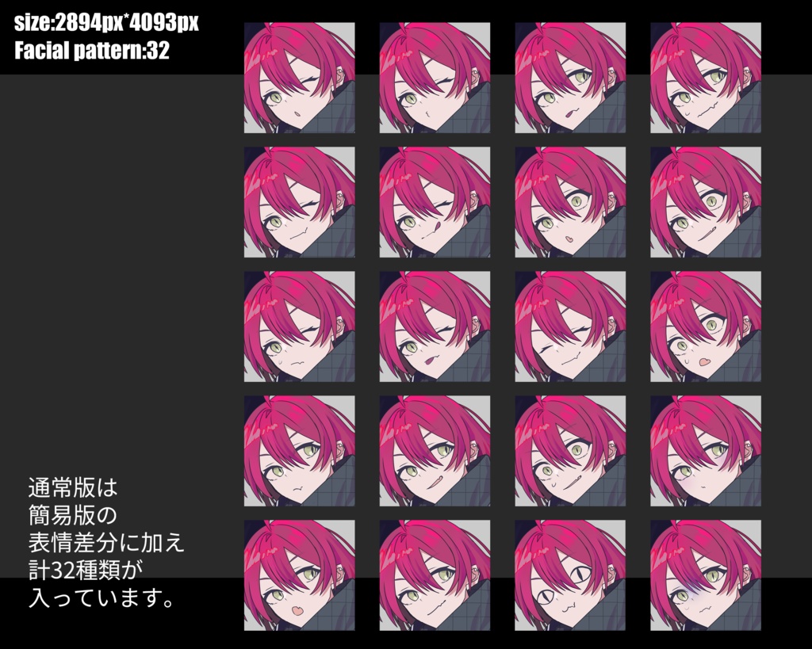Click the wide-eyed slanted smirk face without a sweat drop
Viewport: 812px width, 649px height.
(705, 202)
